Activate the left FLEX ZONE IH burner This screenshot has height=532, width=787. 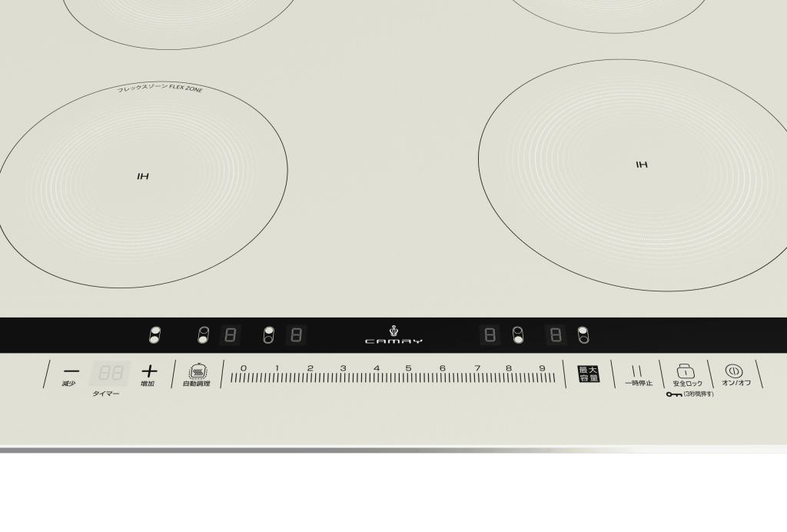tap(142, 175)
